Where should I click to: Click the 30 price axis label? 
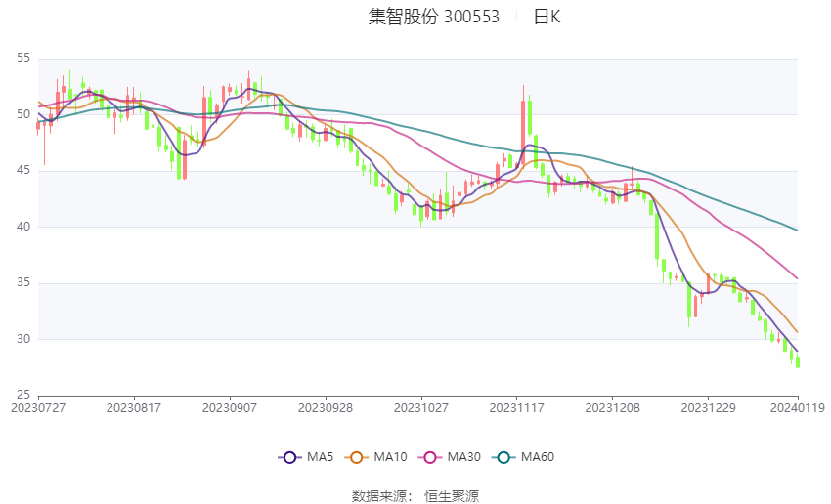click(x=23, y=339)
